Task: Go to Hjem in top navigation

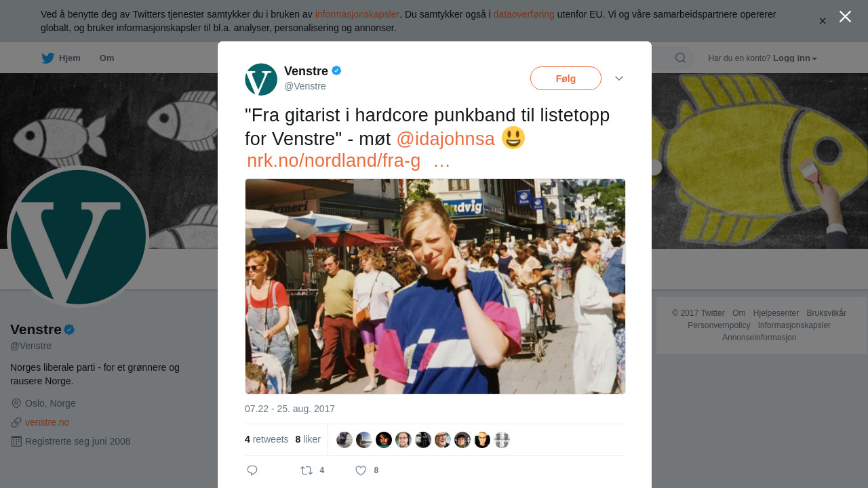Action: click(x=70, y=58)
